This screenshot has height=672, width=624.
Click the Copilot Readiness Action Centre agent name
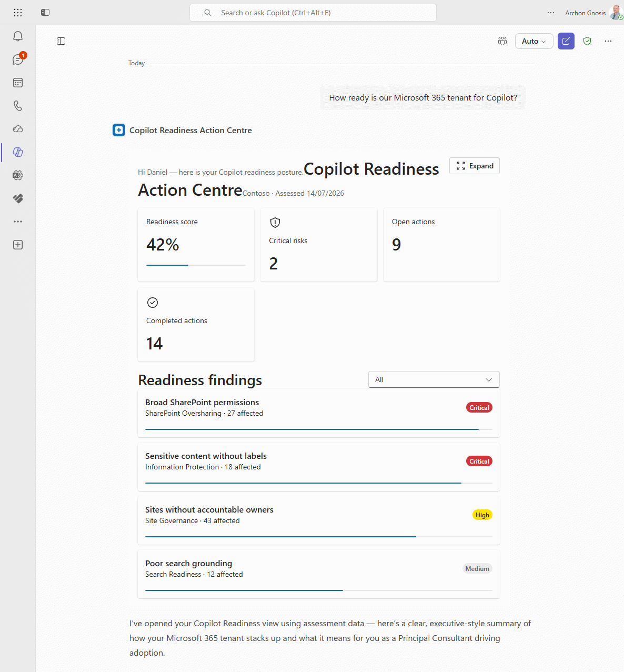[190, 130]
